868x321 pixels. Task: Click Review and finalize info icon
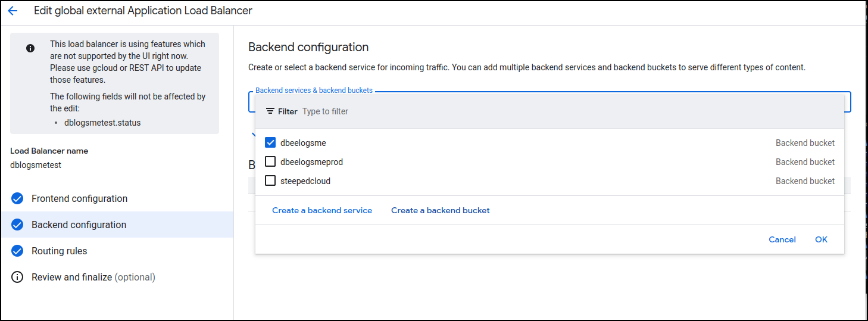(x=17, y=277)
